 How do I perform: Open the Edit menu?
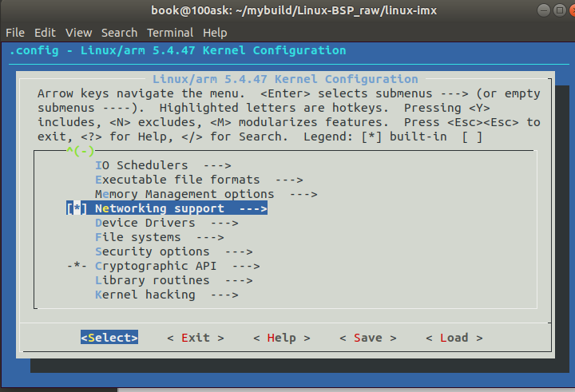pyautogui.click(x=45, y=33)
